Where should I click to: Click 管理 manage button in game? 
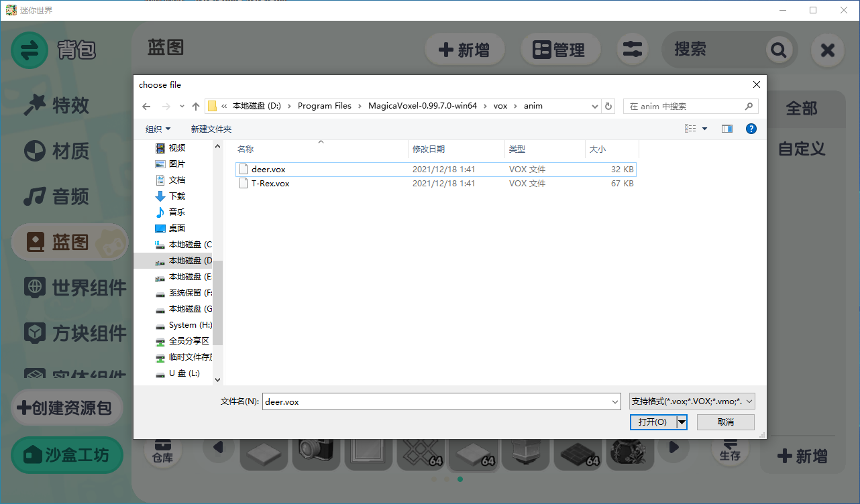pyautogui.click(x=559, y=50)
